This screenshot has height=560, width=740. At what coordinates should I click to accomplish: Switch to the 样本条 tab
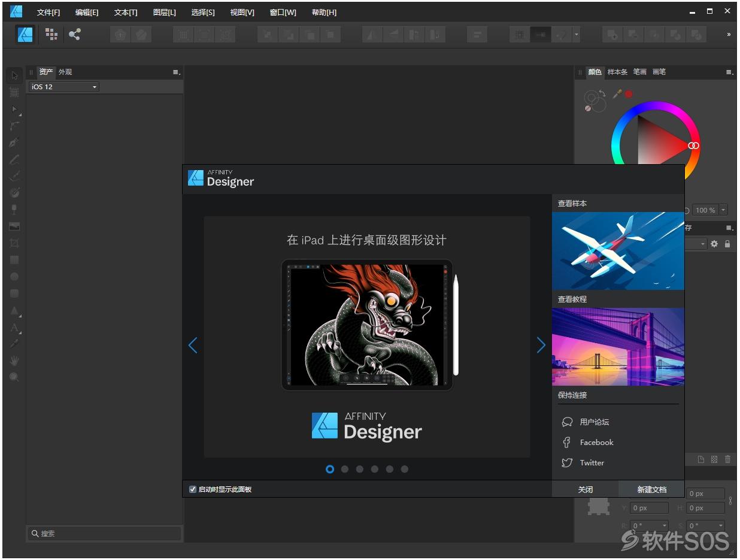pyautogui.click(x=617, y=72)
